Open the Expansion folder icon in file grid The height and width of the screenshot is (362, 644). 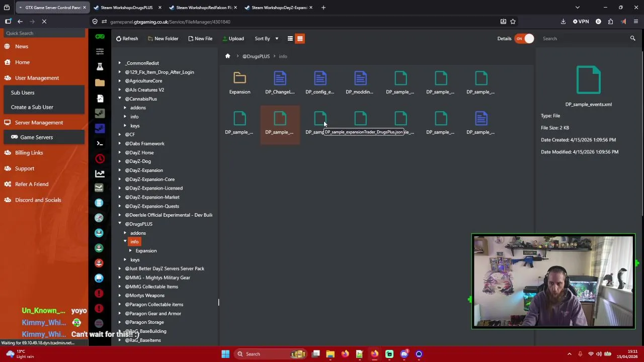[x=239, y=78]
